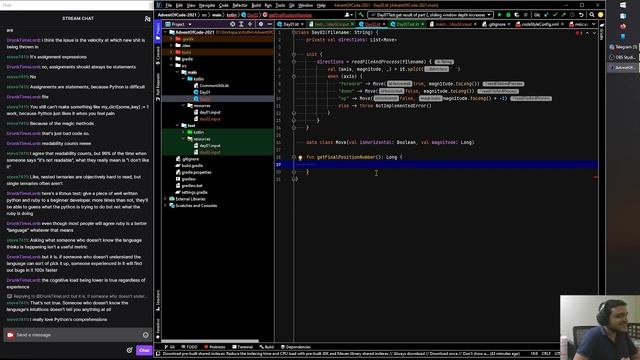Click the Git commit checkmark icon

[x=555, y=15]
